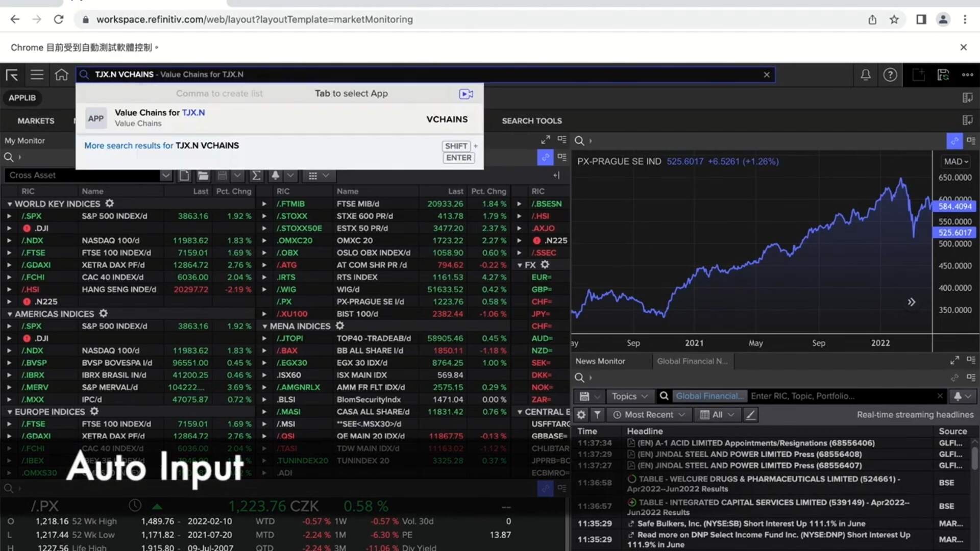The width and height of the screenshot is (980, 551).
Task: Open the news filter funnel icon
Action: [x=597, y=415]
